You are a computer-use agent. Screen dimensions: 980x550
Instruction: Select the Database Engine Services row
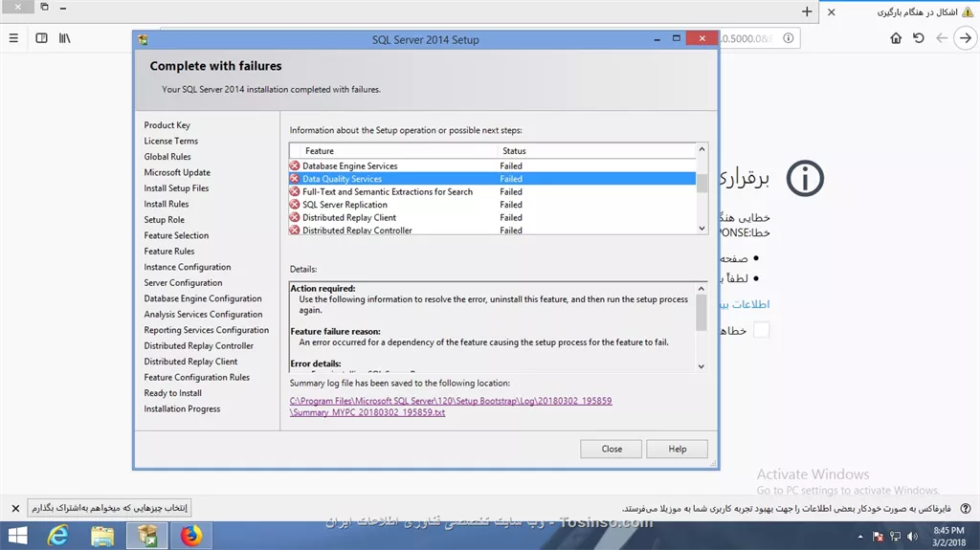tap(492, 165)
